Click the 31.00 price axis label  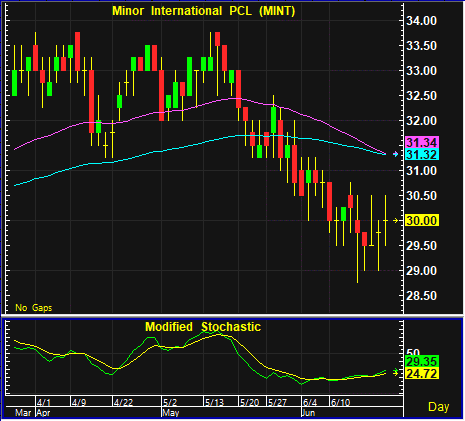coord(421,171)
